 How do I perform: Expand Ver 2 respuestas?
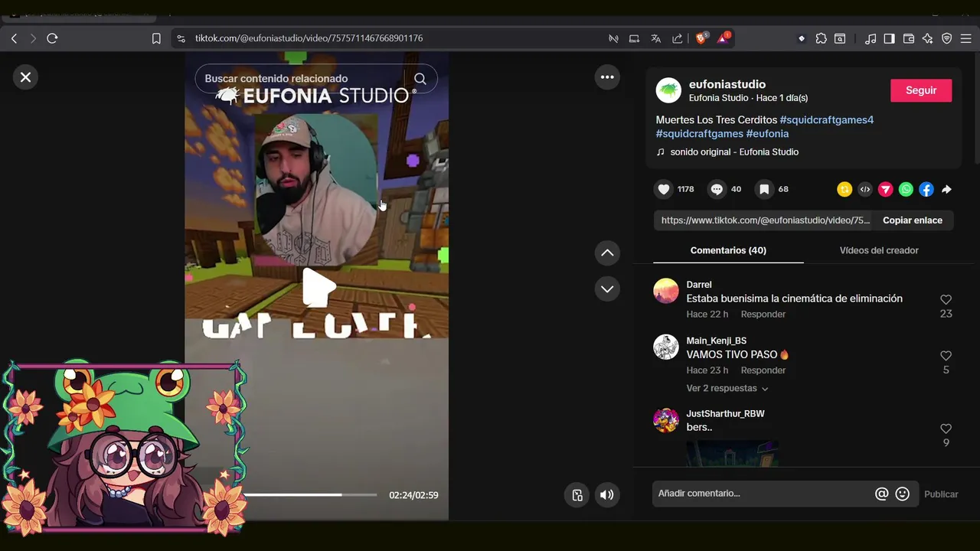point(727,389)
